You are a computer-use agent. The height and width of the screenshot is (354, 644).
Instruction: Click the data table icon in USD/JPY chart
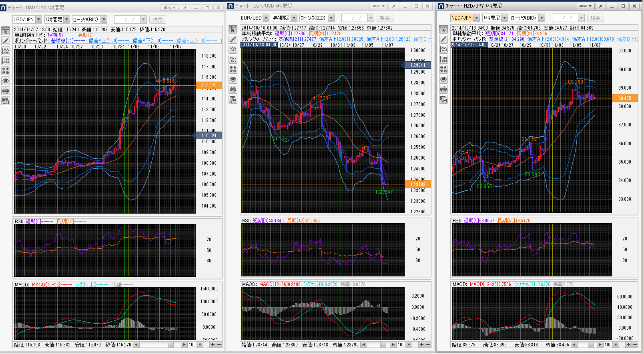6,101
